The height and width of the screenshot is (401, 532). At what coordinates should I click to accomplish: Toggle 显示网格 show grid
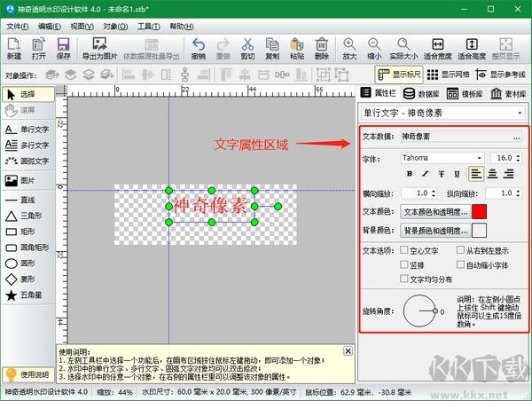pyautogui.click(x=448, y=75)
